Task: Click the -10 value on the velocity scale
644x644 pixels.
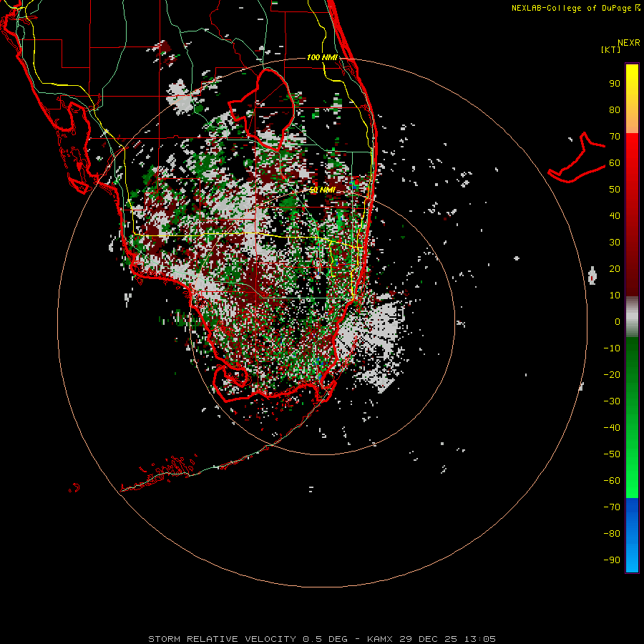Action: [x=612, y=348]
